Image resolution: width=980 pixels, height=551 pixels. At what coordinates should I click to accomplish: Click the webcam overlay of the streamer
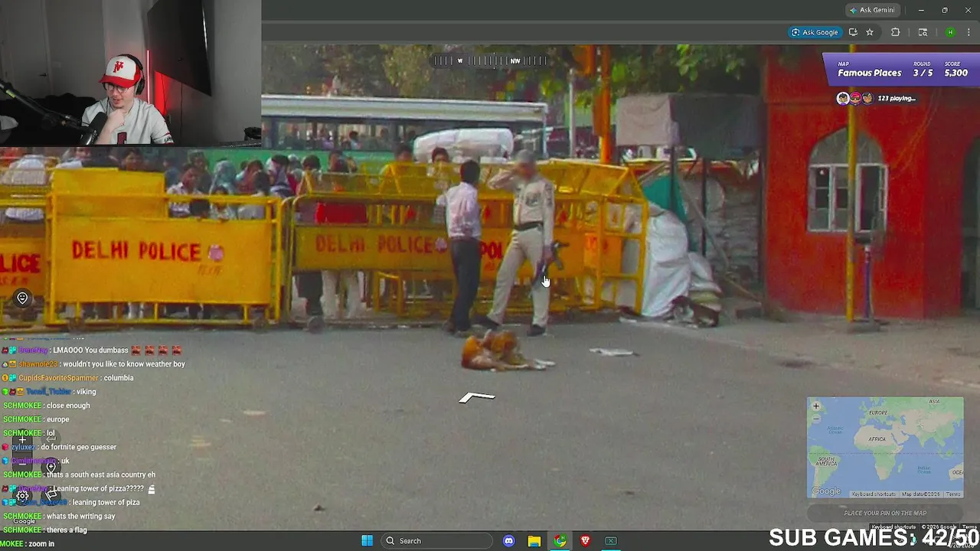(x=130, y=73)
